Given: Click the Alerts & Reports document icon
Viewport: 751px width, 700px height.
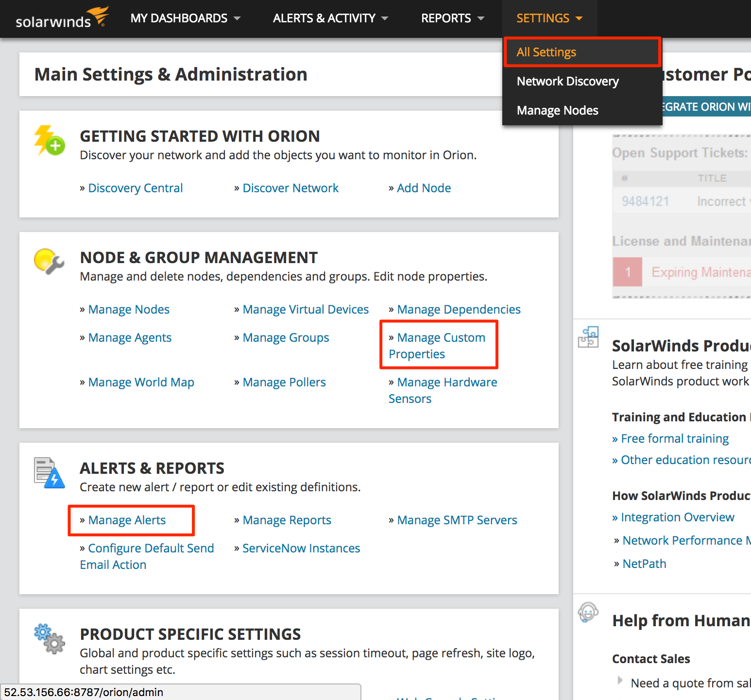Looking at the screenshot, I should pos(49,472).
